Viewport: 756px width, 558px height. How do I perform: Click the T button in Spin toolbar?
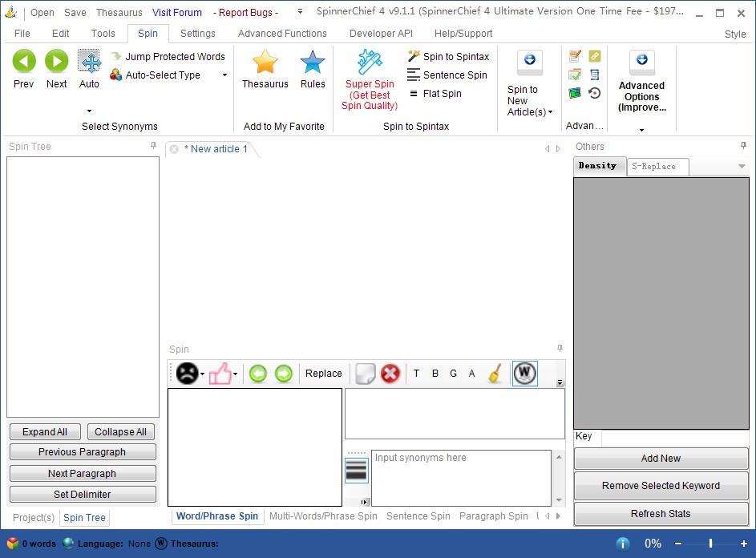click(x=417, y=374)
